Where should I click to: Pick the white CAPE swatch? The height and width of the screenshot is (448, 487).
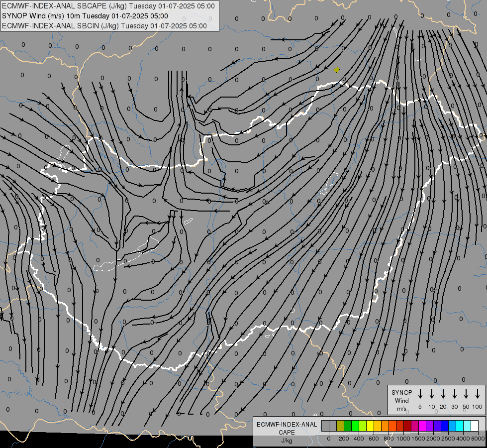(x=475, y=426)
